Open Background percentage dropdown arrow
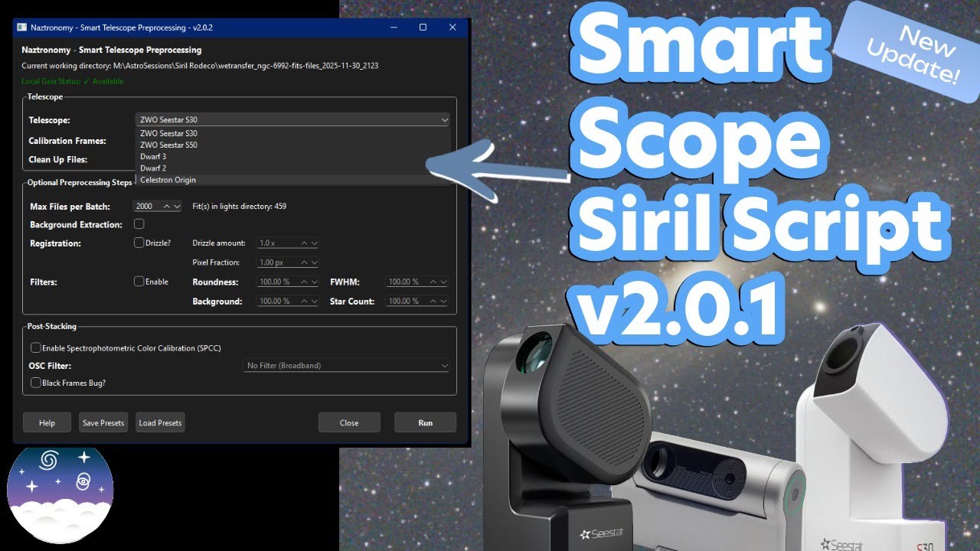The image size is (980, 551). pos(314,301)
